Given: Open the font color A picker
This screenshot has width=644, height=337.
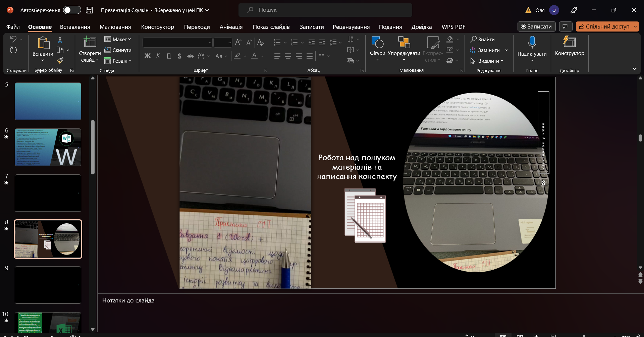Looking at the screenshot, I should click(255, 56).
